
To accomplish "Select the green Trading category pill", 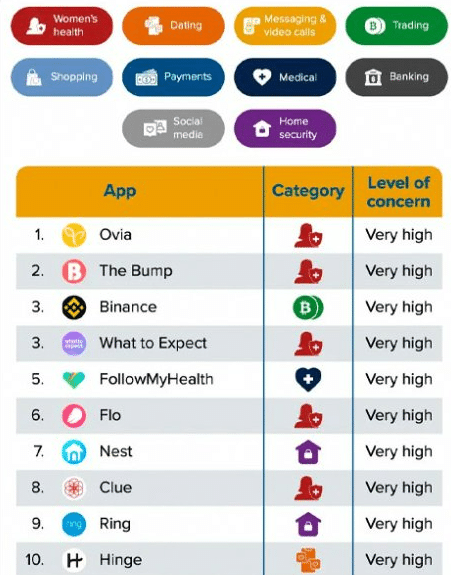I will click(x=396, y=26).
